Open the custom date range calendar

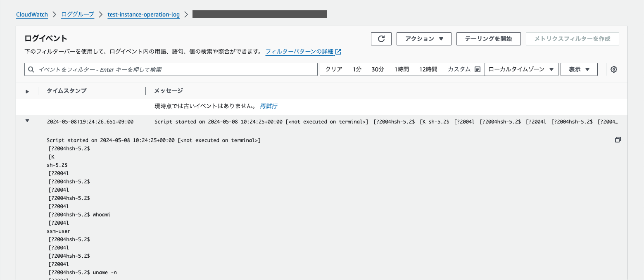coord(477,69)
